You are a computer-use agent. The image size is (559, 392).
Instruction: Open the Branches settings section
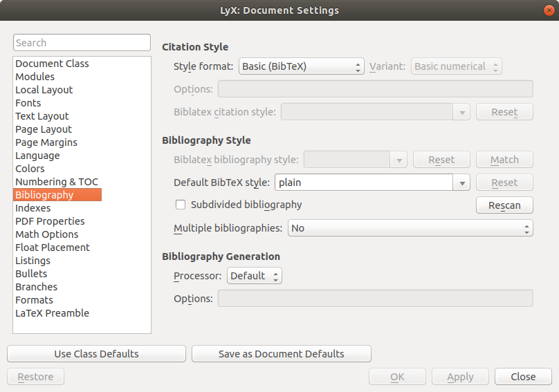pos(36,287)
